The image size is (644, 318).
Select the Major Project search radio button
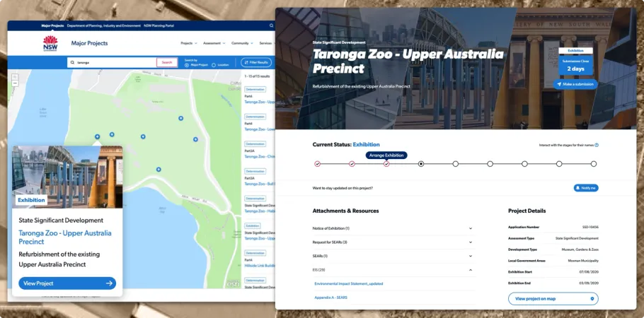click(x=187, y=65)
